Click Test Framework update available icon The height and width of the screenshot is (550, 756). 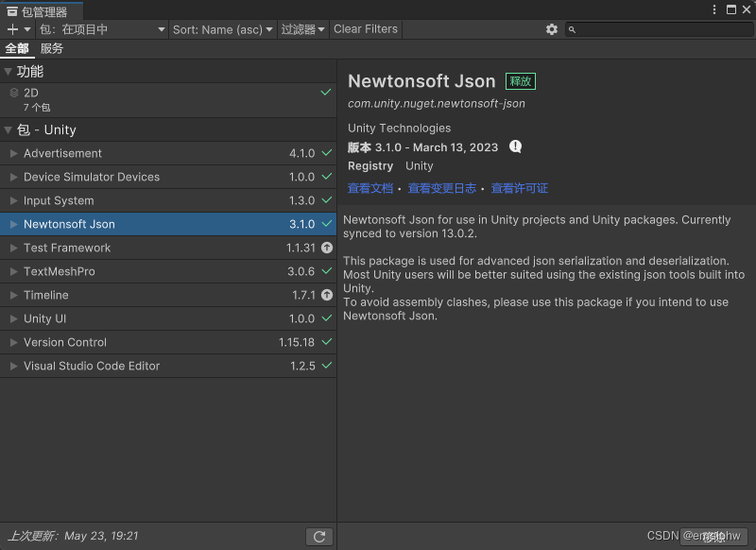point(327,248)
